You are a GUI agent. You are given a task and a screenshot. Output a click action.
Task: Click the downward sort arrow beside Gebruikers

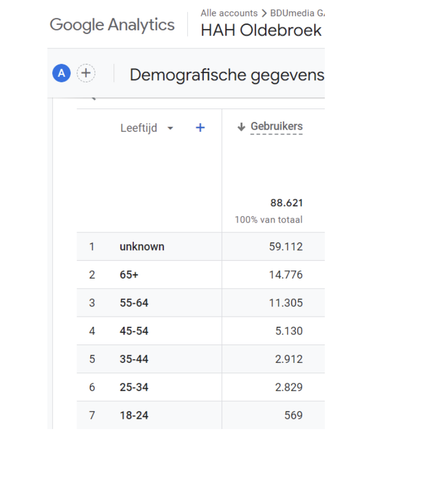click(241, 127)
